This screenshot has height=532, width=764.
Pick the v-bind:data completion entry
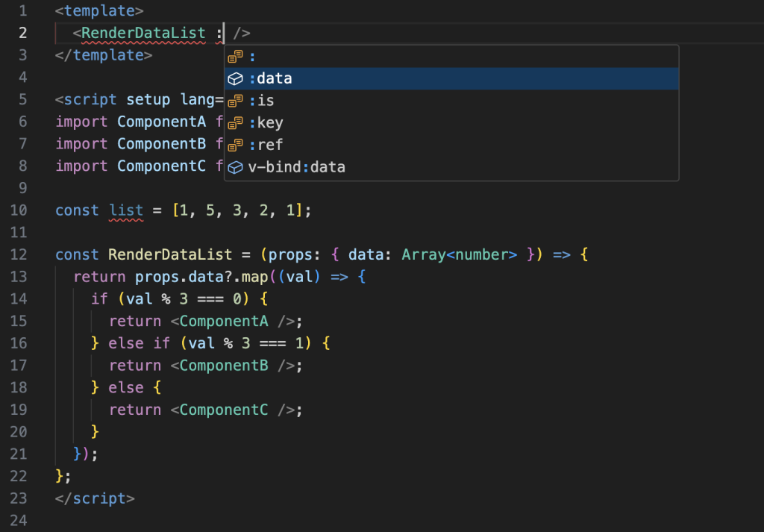pyautogui.click(x=297, y=167)
